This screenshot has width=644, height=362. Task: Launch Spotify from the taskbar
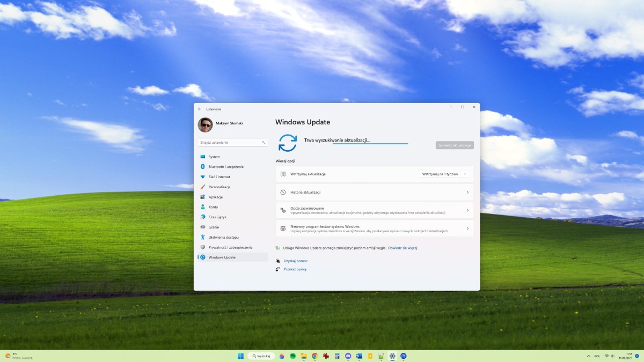point(292,356)
